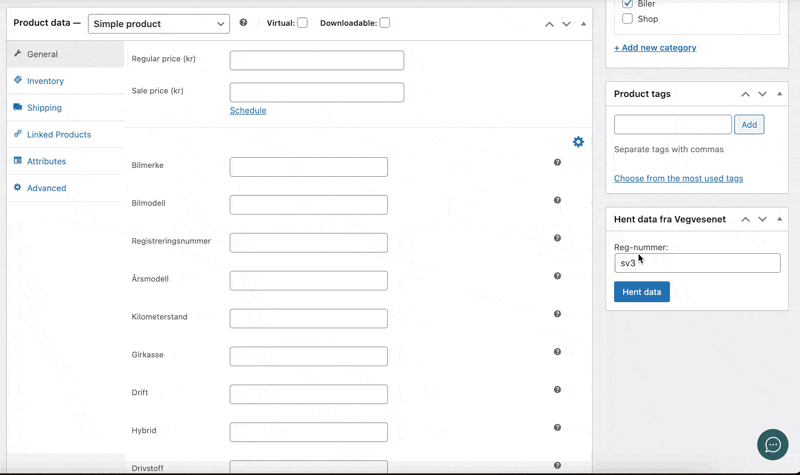
Task: Click the Reg-nummer input field
Action: click(697, 263)
